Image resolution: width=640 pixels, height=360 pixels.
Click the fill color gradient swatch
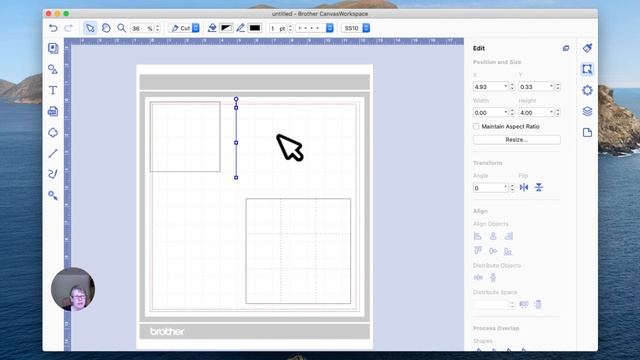(x=227, y=28)
